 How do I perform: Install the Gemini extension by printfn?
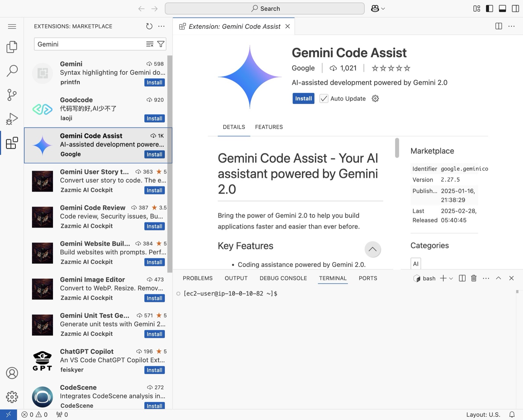pos(154,82)
